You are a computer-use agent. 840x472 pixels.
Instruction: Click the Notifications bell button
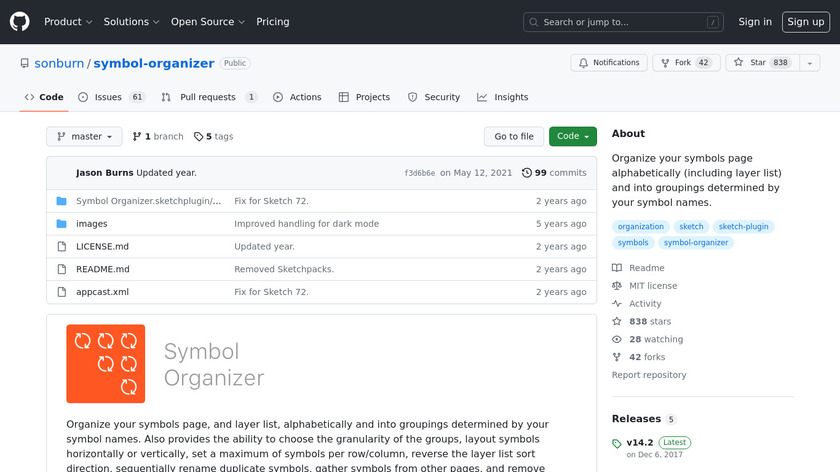[x=608, y=63]
